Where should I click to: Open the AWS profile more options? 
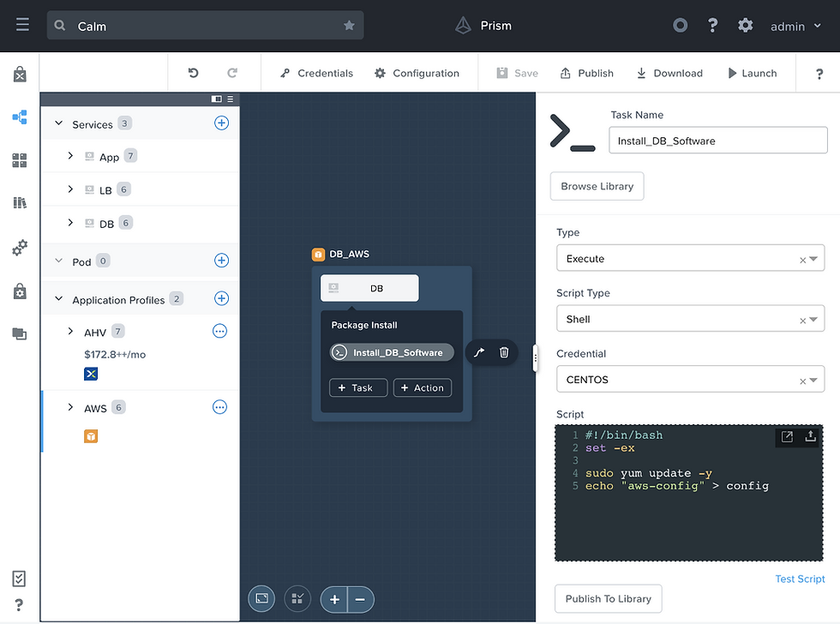click(219, 407)
